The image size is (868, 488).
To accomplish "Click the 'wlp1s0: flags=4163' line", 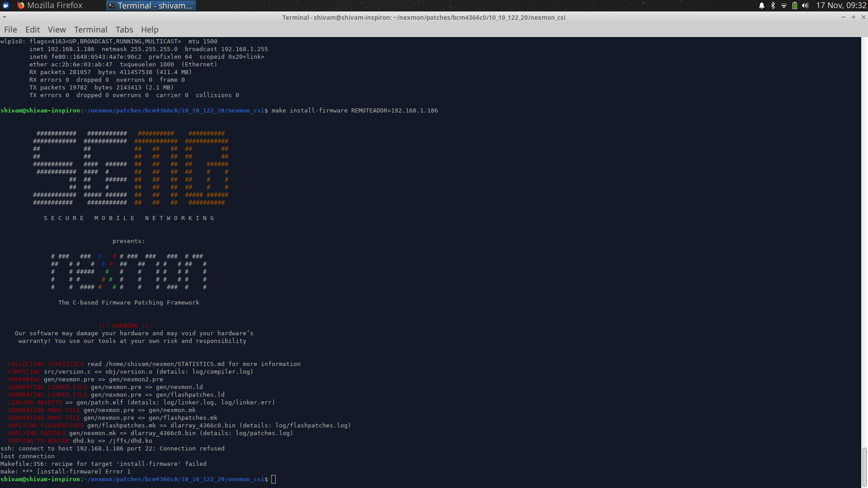I will [109, 42].
